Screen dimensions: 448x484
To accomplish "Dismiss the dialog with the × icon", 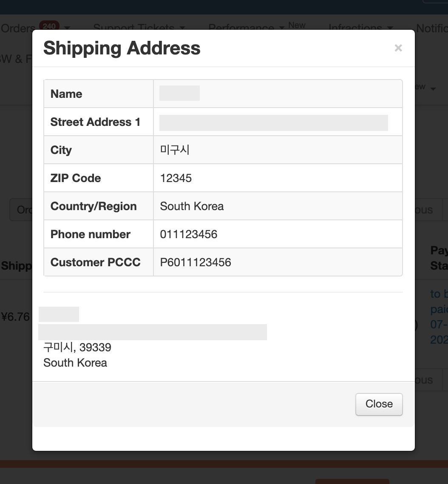I will click(398, 48).
